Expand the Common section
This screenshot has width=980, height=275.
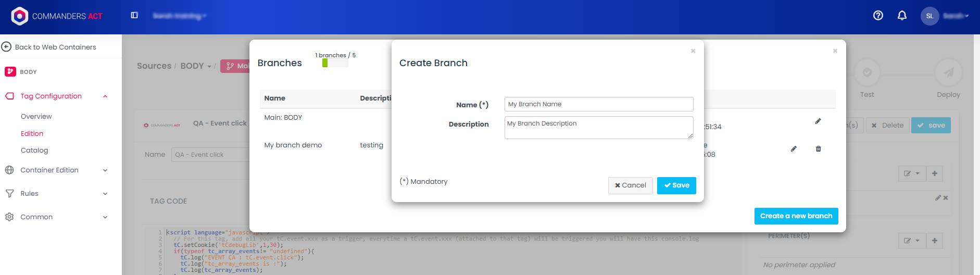(105, 217)
